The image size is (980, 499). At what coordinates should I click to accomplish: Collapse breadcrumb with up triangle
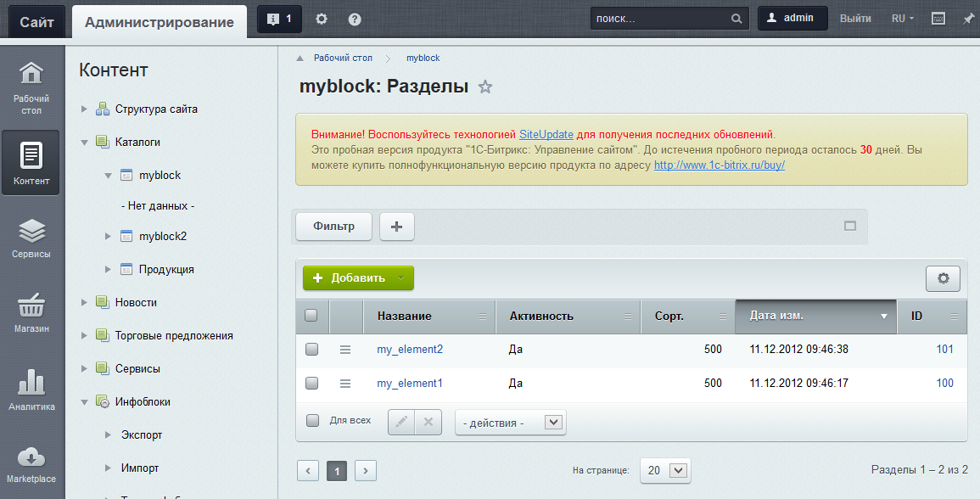point(300,59)
